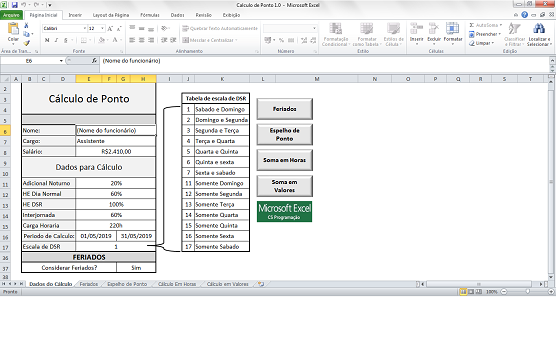Click Mesclar e Centralizar merge button

pos(210,40)
